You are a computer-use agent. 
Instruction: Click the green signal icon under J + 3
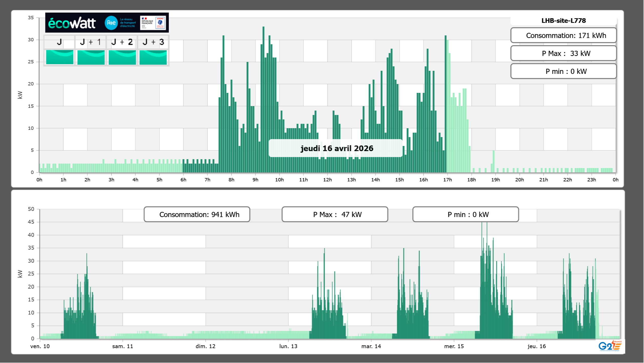coord(153,57)
